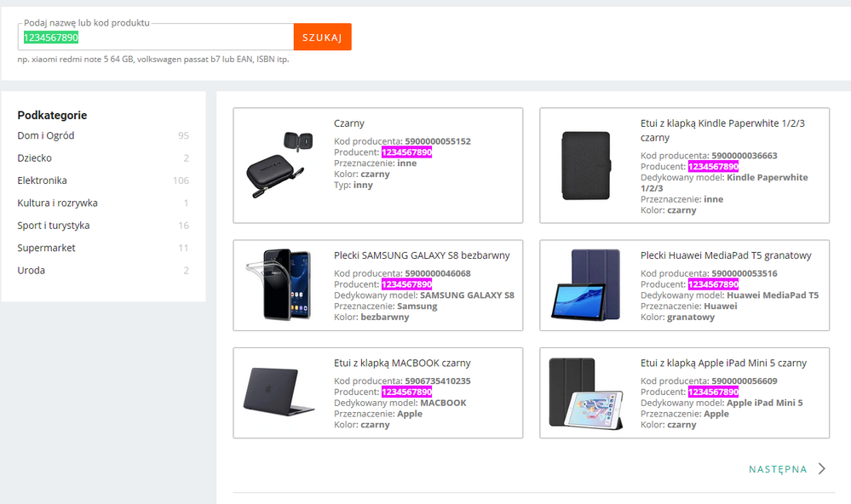Open the Sport i turystyka subcategory
Image resolution: width=851 pixels, height=504 pixels.
point(53,226)
